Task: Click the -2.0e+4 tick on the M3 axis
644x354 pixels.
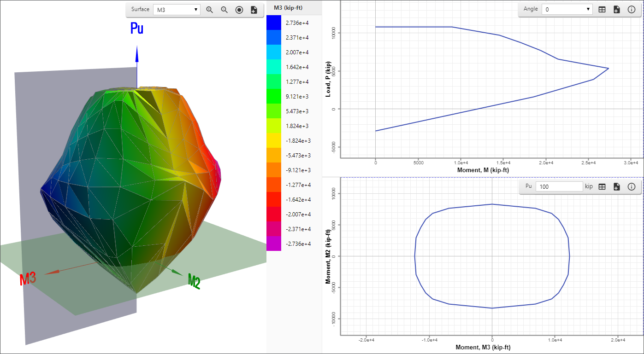Action: [366, 340]
